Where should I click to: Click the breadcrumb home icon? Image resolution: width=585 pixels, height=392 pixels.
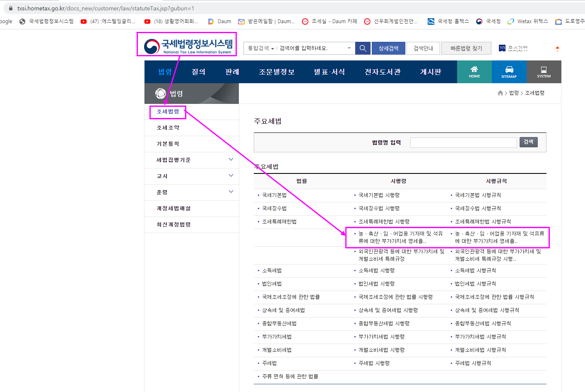point(501,93)
